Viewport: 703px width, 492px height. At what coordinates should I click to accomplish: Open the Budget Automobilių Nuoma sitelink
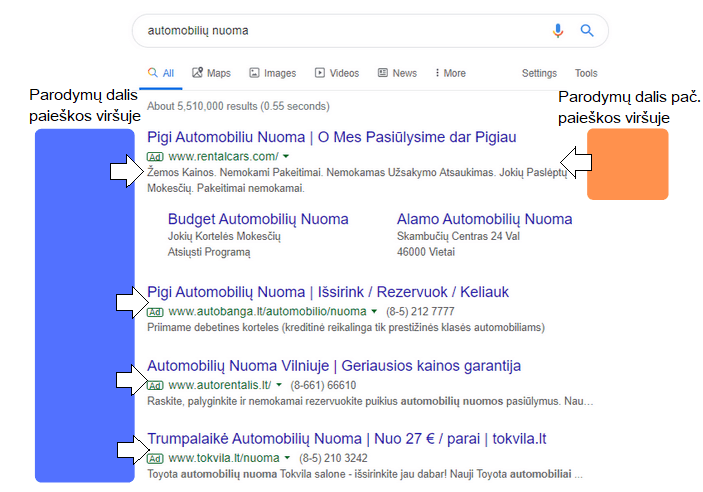258,219
